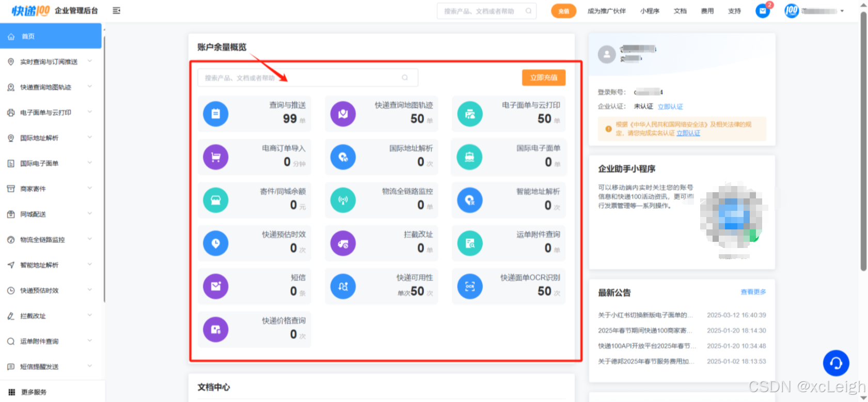Collapse the sidebar with the menu fold icon
The image size is (868, 402).
pyautogui.click(x=117, y=10)
